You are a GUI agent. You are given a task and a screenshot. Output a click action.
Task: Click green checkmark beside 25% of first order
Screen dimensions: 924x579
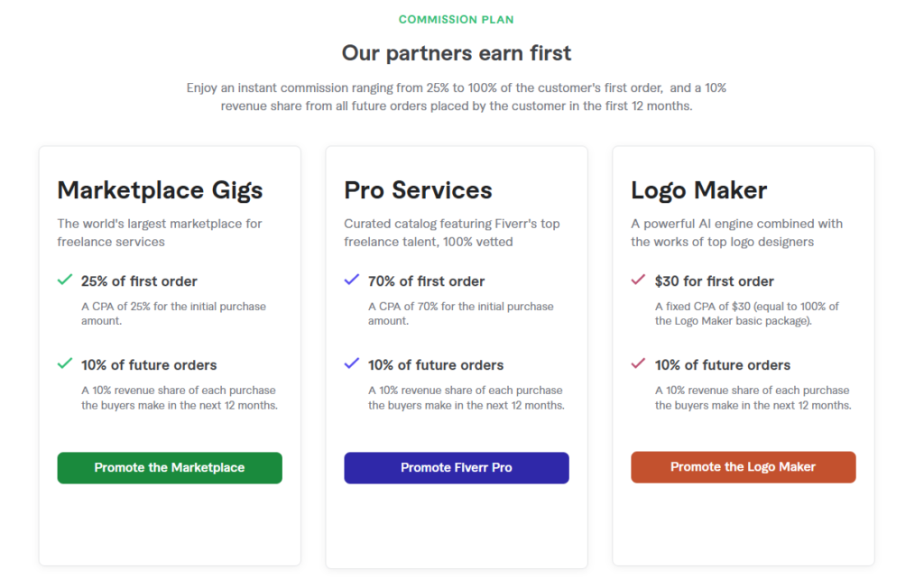(65, 280)
